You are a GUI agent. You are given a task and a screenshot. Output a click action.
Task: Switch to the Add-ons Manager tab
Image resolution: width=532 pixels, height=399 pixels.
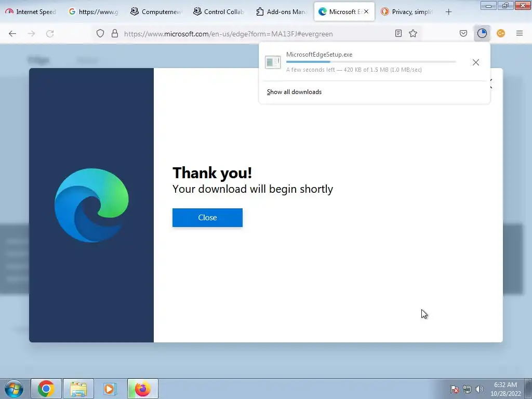coord(281,12)
